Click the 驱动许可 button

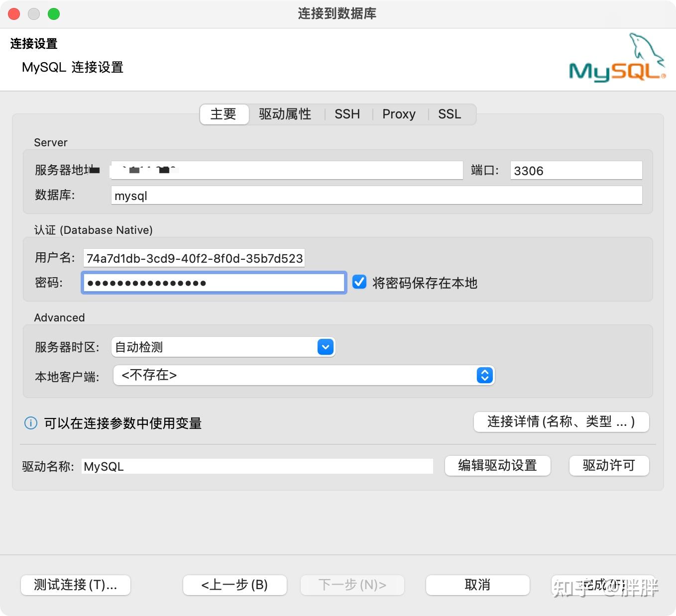608,466
